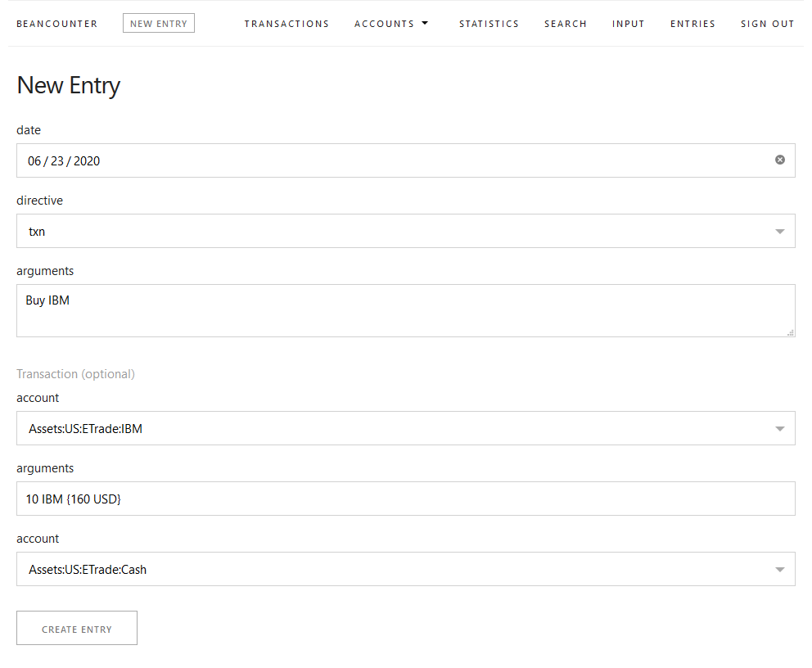Viewport: 812px width, 668px height.
Task: Click the arrow on the Assets:US:ETrade:IBM account selector
Action: pos(779,427)
